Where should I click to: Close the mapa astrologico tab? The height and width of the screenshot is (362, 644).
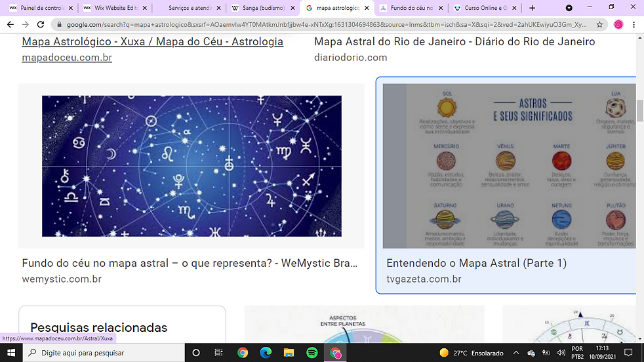tap(367, 8)
